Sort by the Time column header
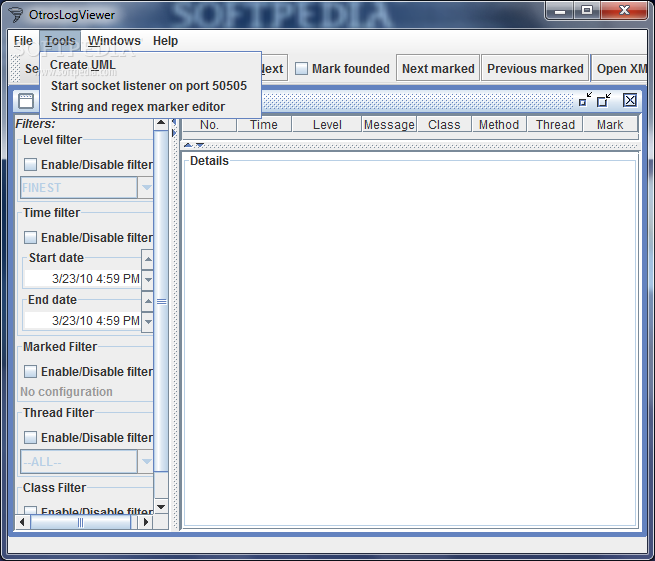The width and height of the screenshot is (655, 561). pos(264,124)
